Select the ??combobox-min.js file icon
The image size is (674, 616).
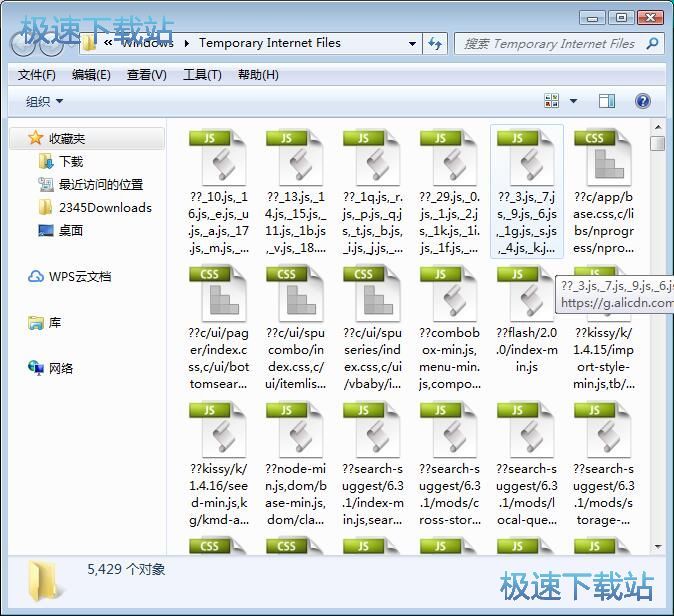[449, 293]
